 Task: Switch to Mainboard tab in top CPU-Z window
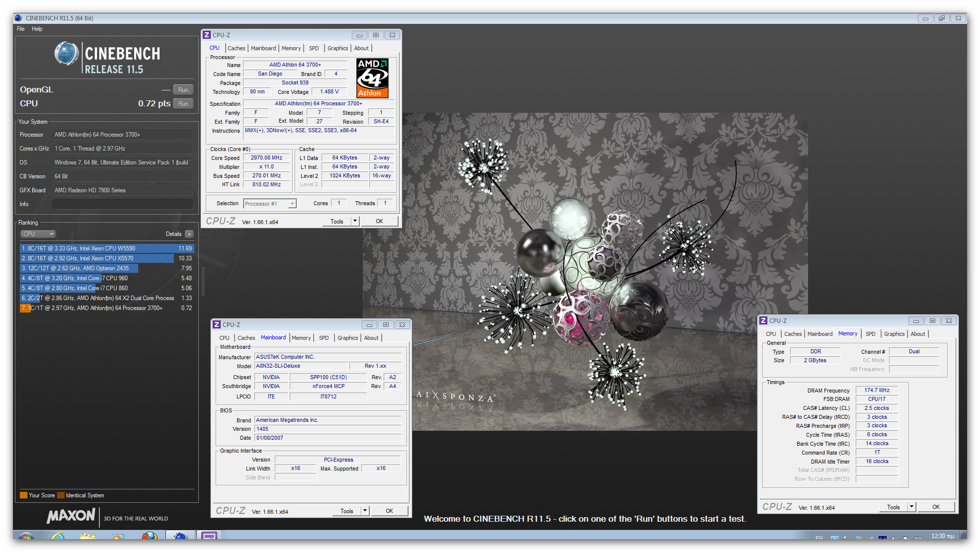click(x=263, y=48)
